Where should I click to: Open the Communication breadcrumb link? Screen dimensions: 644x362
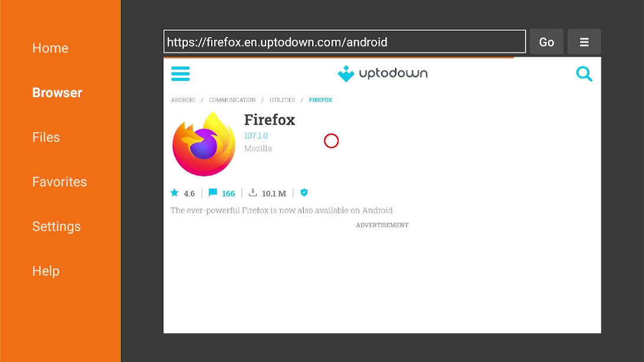coord(232,100)
